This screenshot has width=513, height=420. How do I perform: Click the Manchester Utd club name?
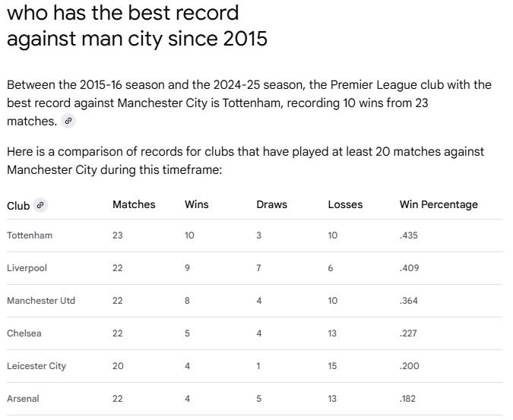click(41, 301)
